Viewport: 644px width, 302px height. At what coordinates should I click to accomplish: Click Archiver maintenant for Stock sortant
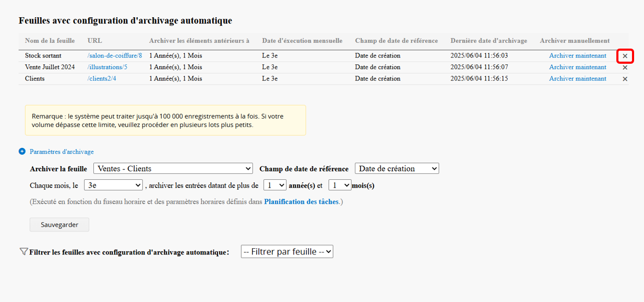578,55
